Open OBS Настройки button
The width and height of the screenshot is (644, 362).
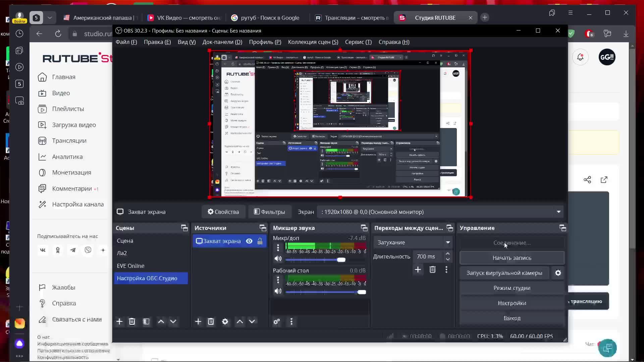(512, 303)
